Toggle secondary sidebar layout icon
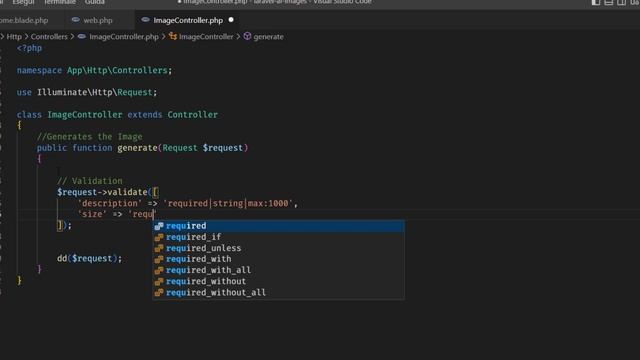Viewport: 640px width, 360px height. [621, 2]
